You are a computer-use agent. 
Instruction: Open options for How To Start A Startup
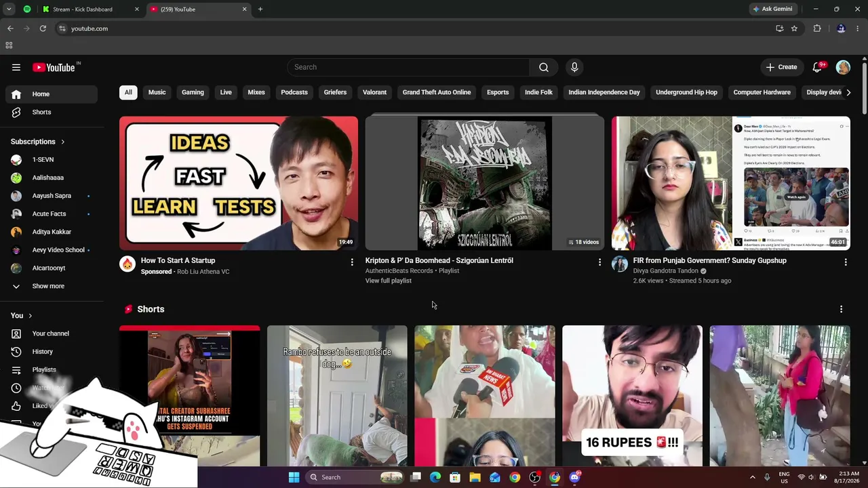click(352, 262)
